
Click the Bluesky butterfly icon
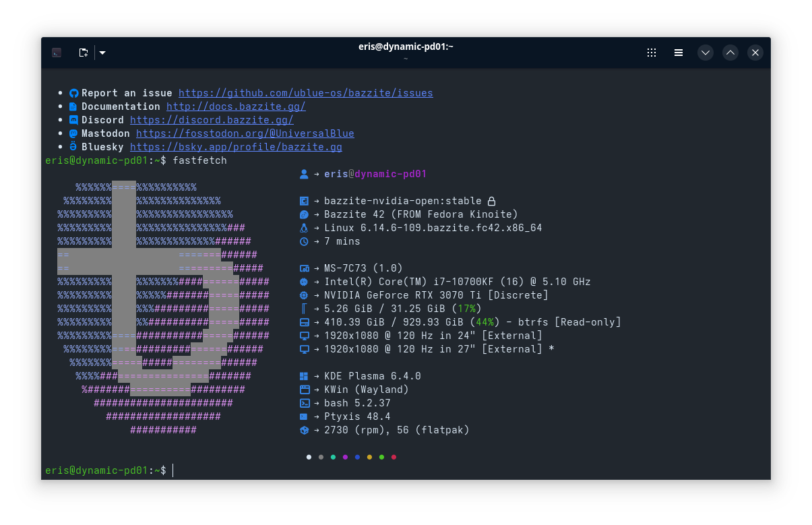(74, 147)
